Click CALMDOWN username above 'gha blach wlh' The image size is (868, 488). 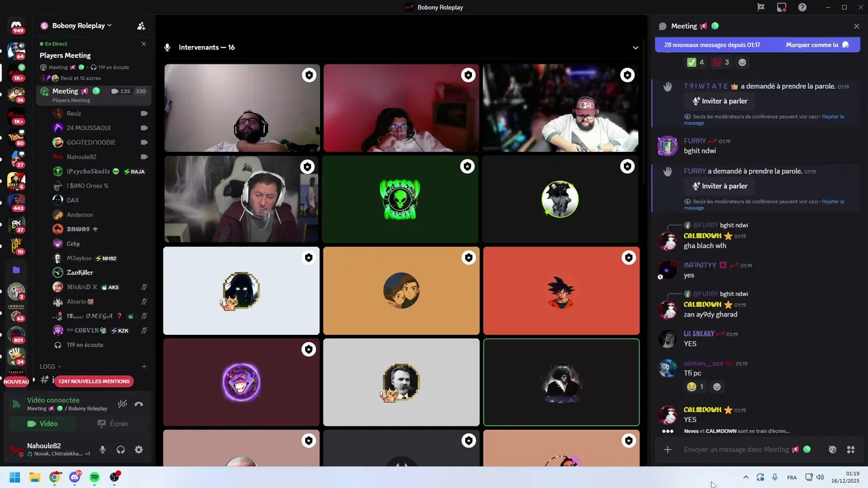(703, 236)
